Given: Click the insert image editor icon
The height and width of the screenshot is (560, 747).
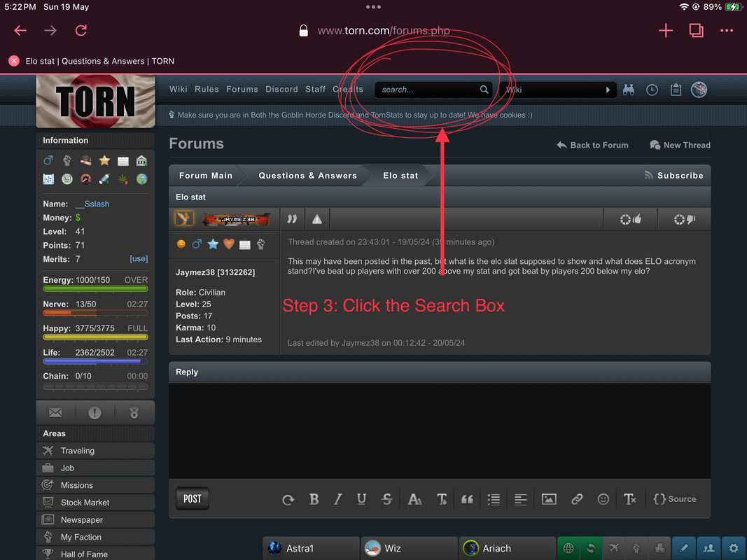Looking at the screenshot, I should (549, 499).
